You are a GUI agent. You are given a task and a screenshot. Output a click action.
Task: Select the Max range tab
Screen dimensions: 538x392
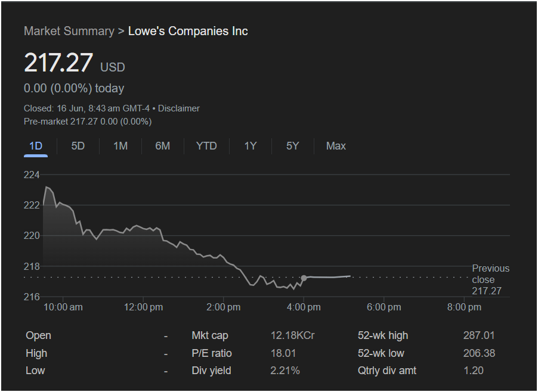pyautogui.click(x=336, y=146)
